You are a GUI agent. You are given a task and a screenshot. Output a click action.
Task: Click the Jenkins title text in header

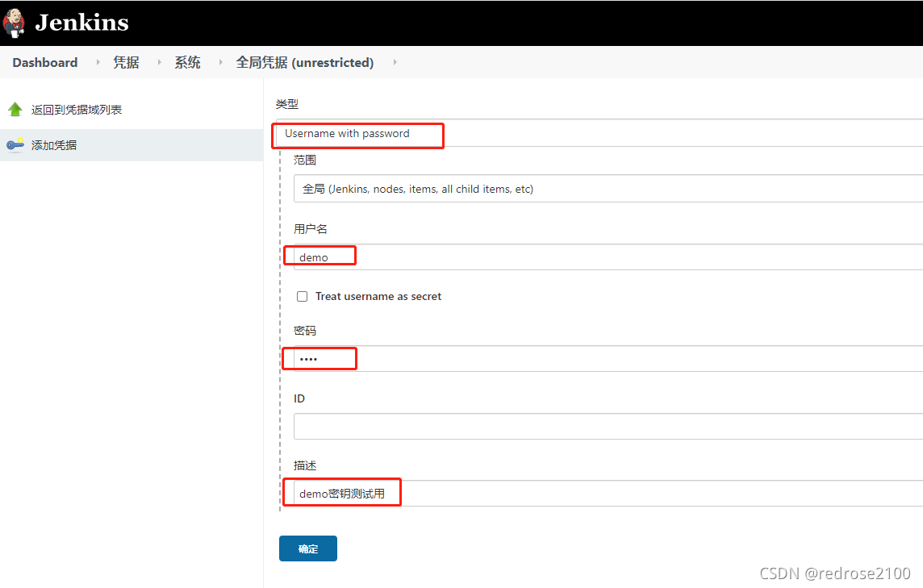click(x=81, y=23)
